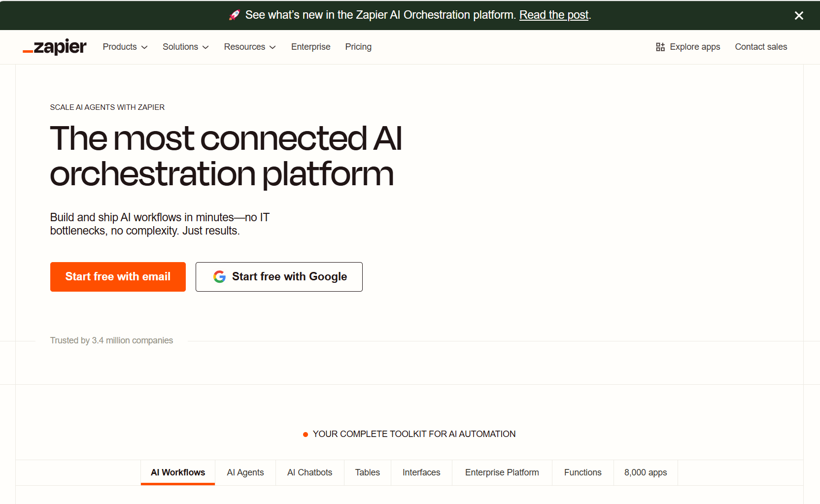
Task: Click Start free with Google
Action: coord(279,277)
